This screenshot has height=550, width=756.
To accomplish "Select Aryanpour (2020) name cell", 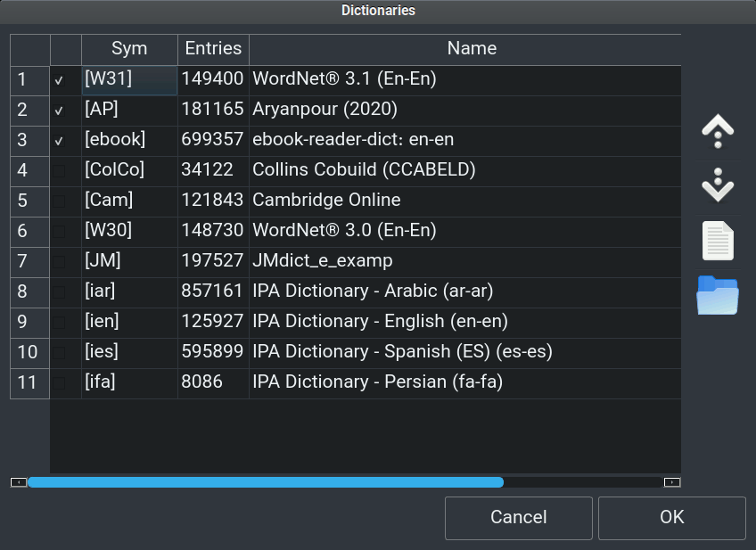I will pos(465,111).
